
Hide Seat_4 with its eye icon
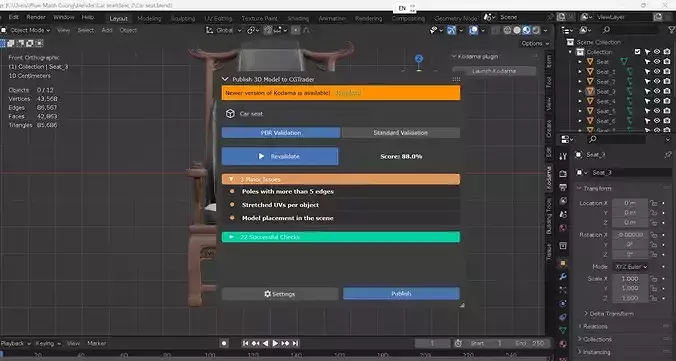tap(657, 101)
